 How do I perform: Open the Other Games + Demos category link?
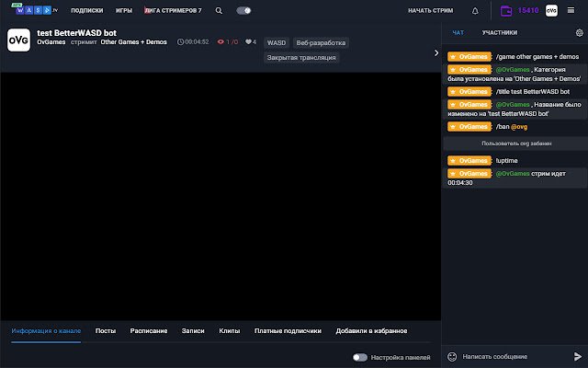coord(133,42)
